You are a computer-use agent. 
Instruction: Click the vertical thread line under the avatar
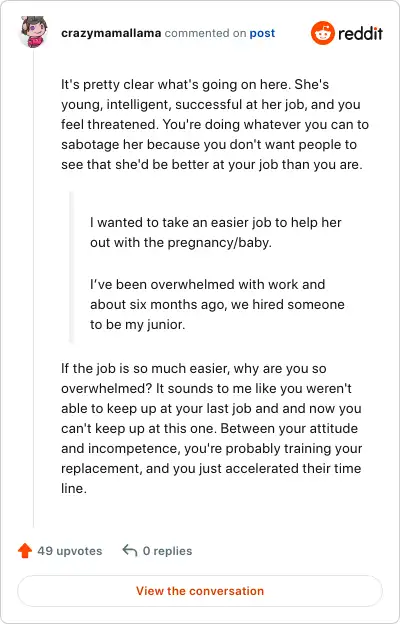pos(33,287)
